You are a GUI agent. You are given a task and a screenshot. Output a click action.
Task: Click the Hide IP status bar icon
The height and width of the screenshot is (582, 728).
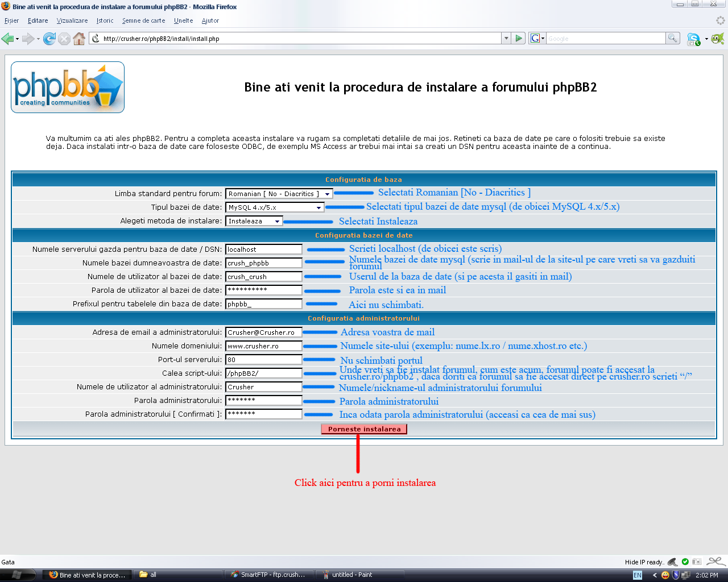[x=672, y=562]
